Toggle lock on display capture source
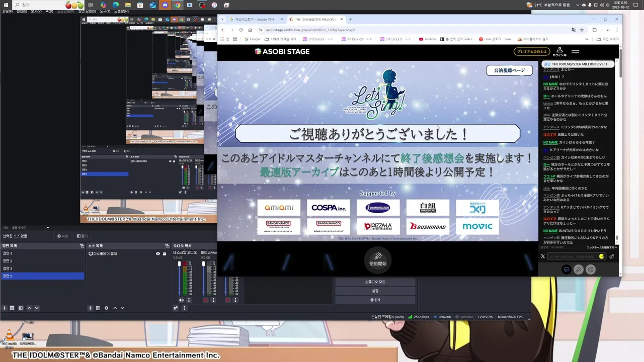 point(164,253)
